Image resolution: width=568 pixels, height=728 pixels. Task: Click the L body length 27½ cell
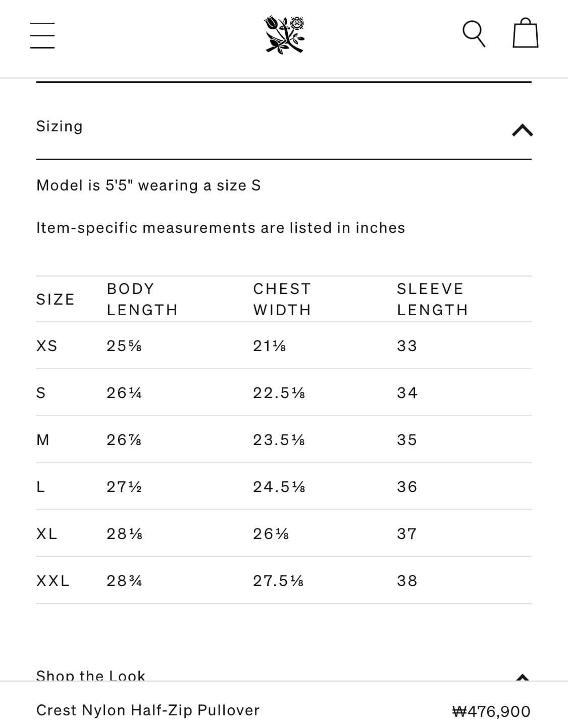[124, 487]
